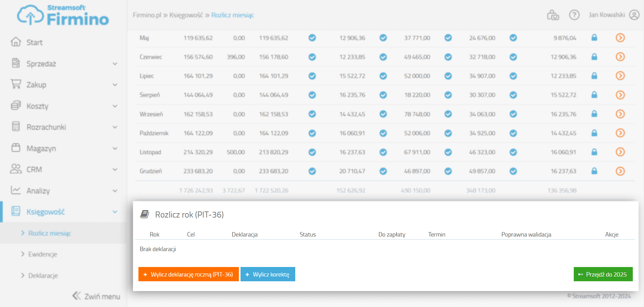The image size is (644, 307).
Task: Click the padlock icon in Grudzień row
Action: 594,171
